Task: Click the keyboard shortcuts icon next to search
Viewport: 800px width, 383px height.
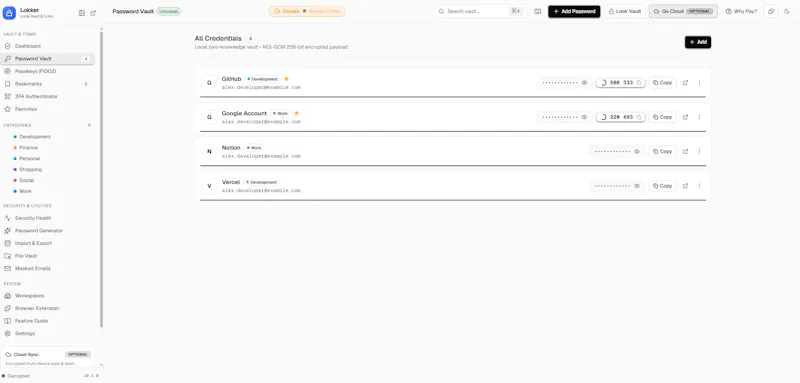Action: [x=538, y=11]
